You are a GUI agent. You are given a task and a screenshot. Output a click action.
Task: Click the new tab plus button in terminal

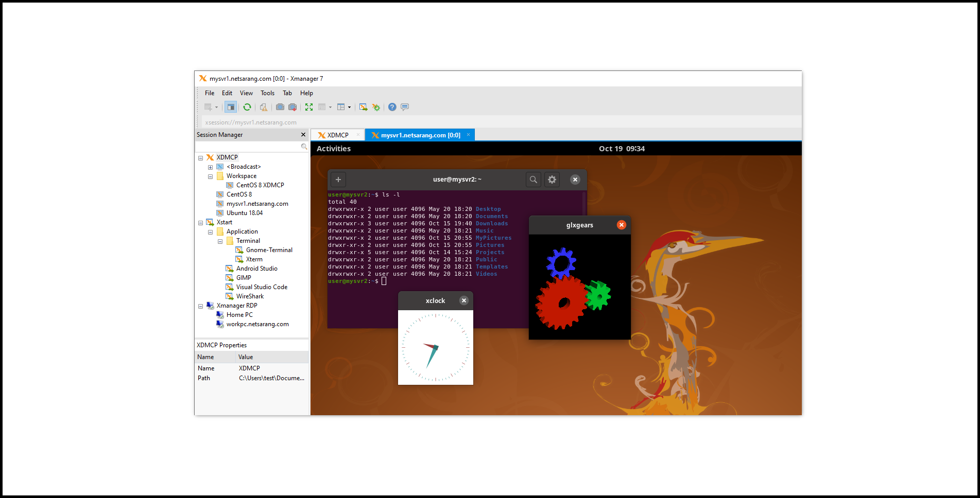[338, 180]
